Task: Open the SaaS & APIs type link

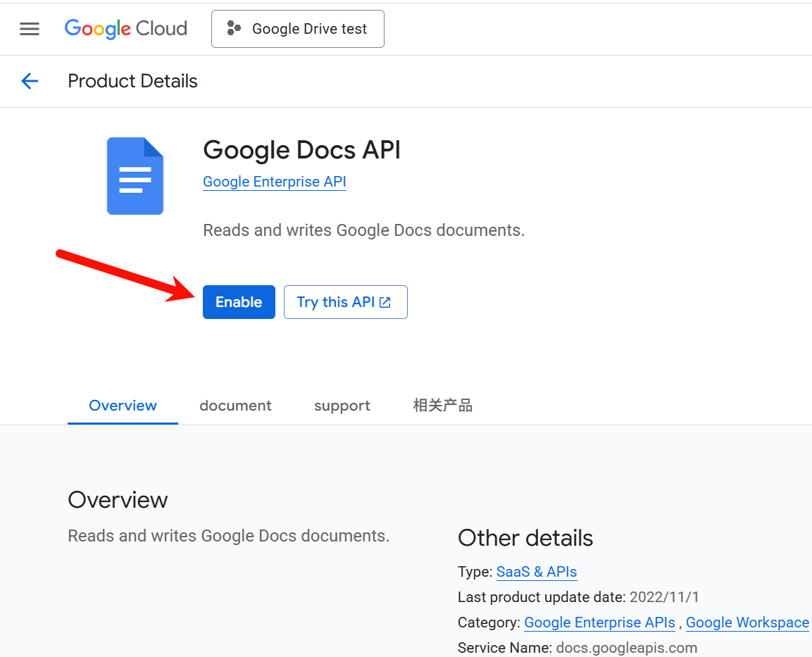Action: tap(537, 572)
